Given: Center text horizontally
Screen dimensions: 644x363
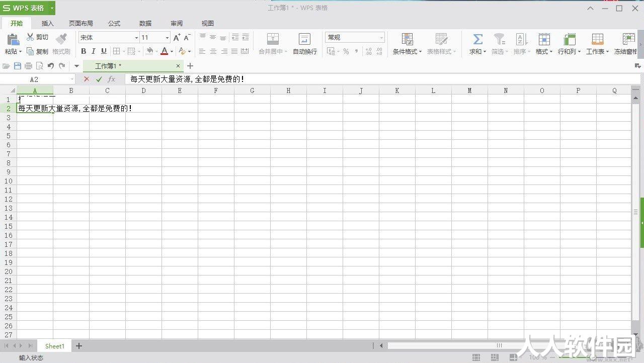Looking at the screenshot, I should pos(213,51).
